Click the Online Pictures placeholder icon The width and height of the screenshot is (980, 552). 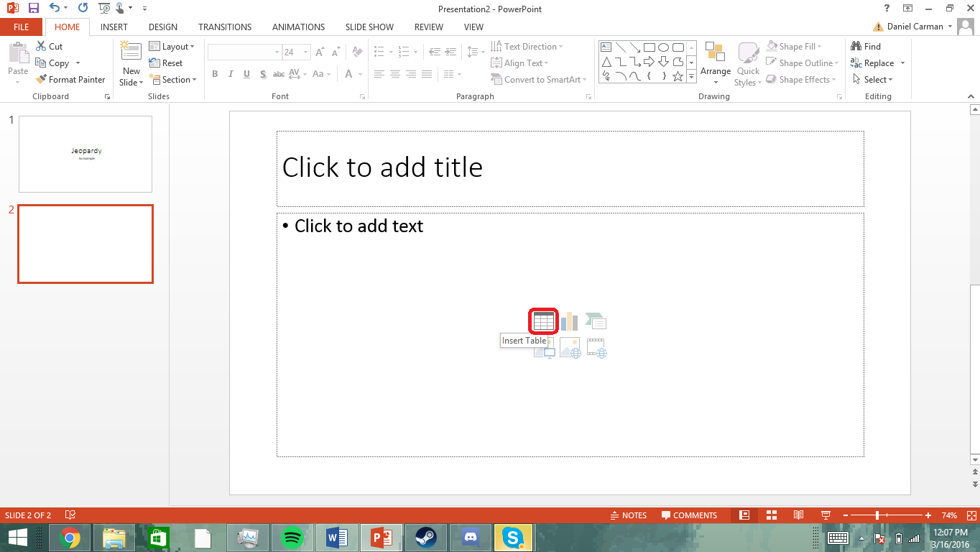(570, 348)
